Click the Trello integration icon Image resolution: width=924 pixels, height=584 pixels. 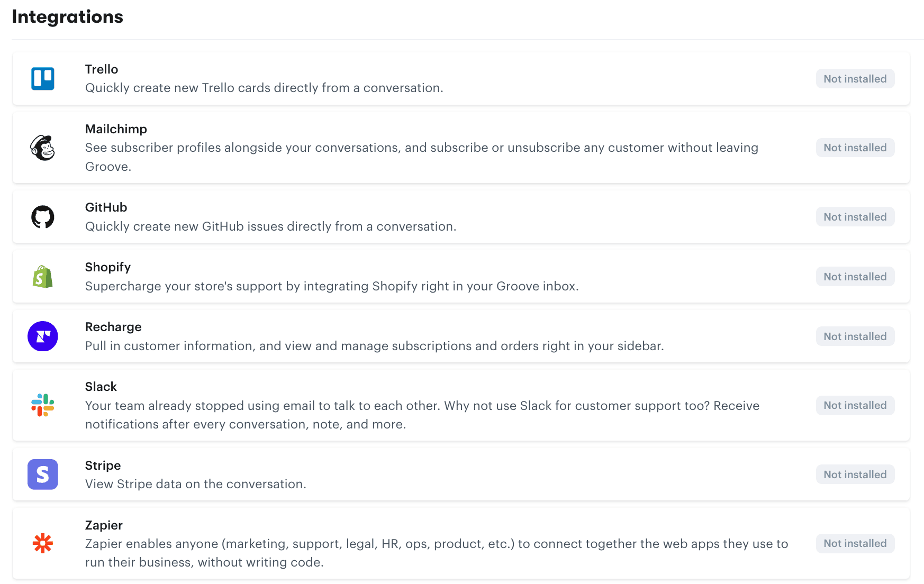(x=42, y=78)
